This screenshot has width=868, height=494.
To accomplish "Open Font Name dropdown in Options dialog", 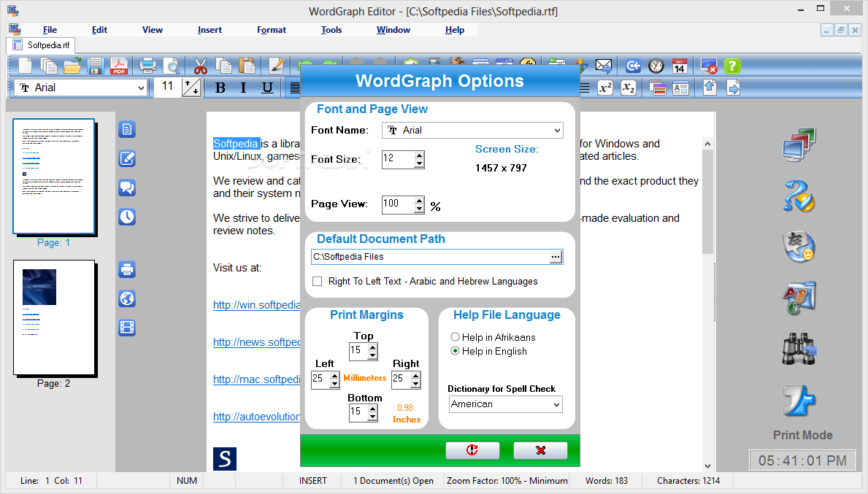I will [x=557, y=131].
